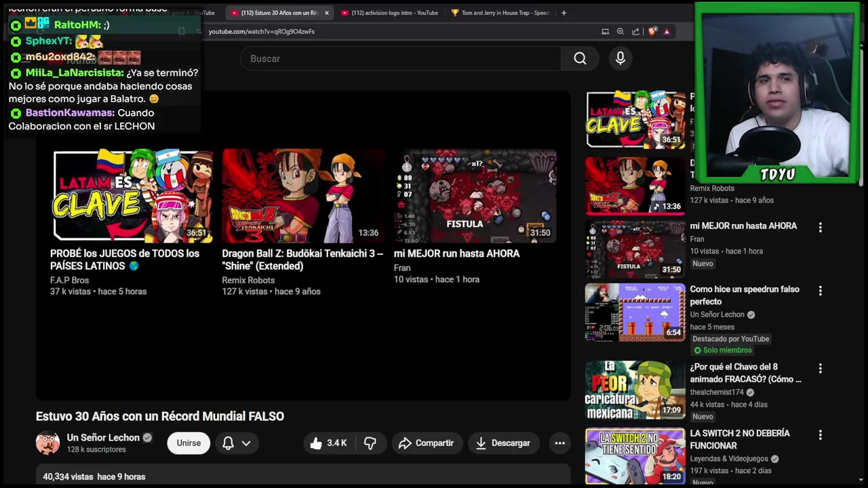
Task: Open notification bell settings for channel
Action: point(237,443)
